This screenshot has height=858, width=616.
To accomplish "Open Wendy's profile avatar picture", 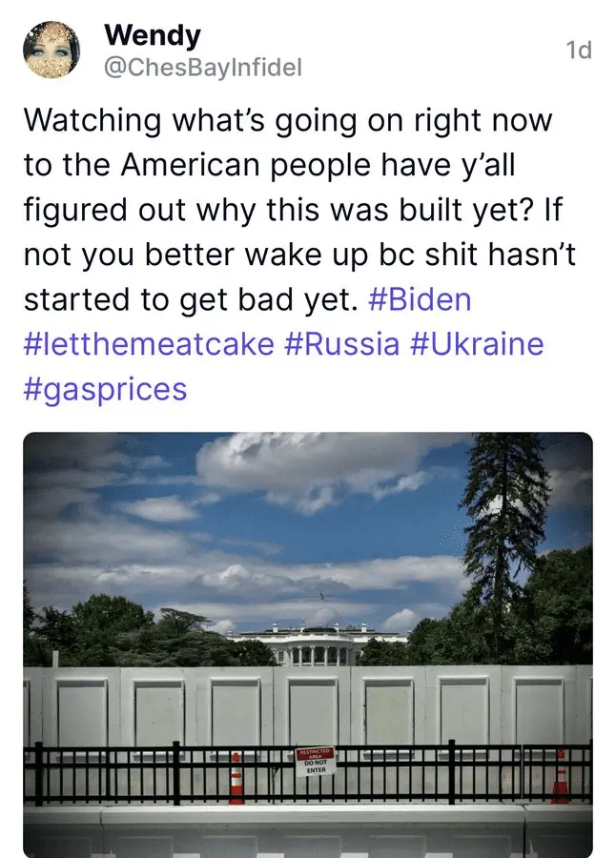I will coord(51,51).
